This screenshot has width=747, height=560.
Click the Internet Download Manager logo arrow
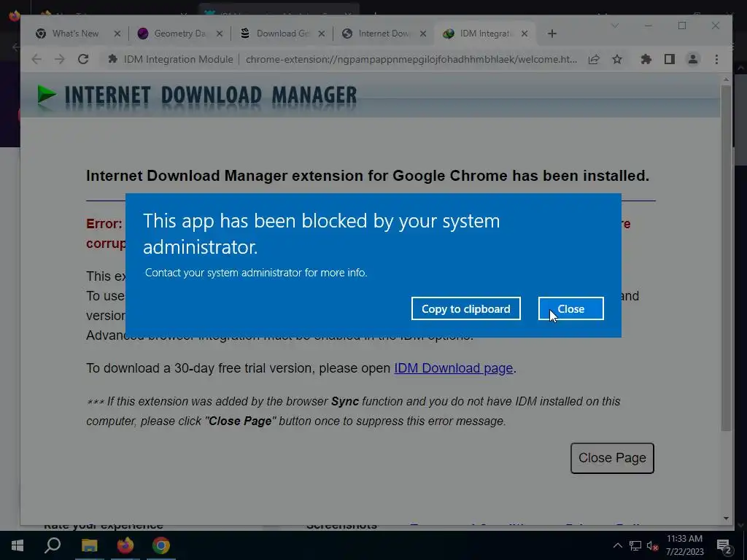47,94
